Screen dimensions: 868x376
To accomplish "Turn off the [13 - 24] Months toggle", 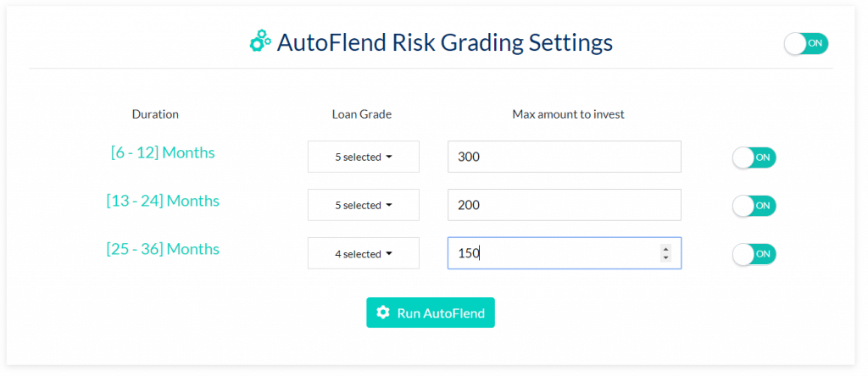I will point(754,206).
